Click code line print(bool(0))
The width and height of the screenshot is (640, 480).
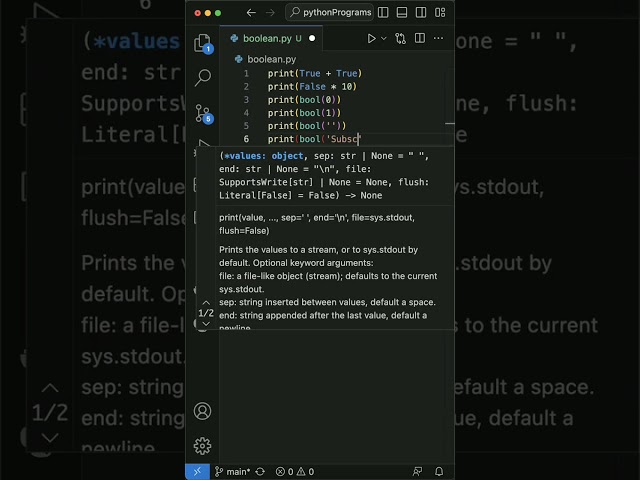[304, 100]
